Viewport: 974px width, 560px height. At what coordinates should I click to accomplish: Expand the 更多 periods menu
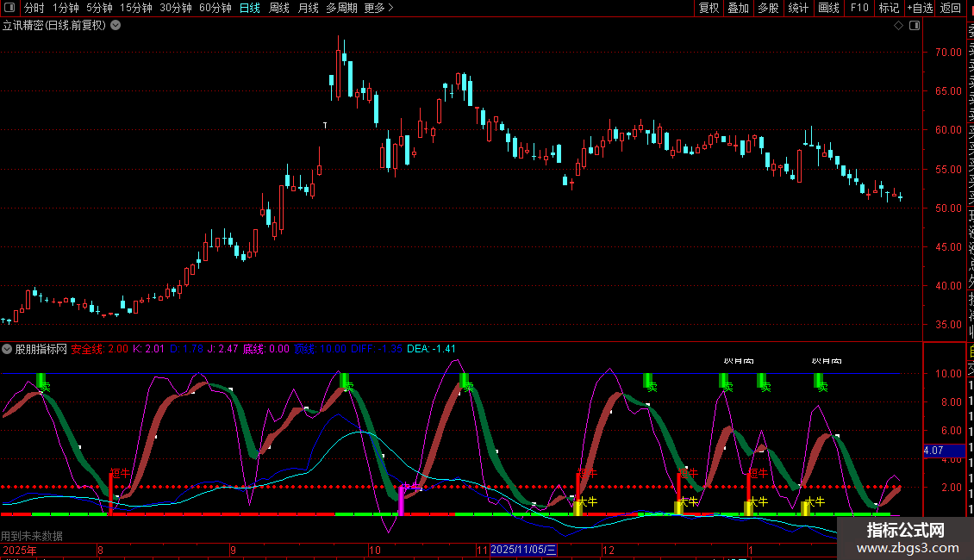tap(378, 8)
